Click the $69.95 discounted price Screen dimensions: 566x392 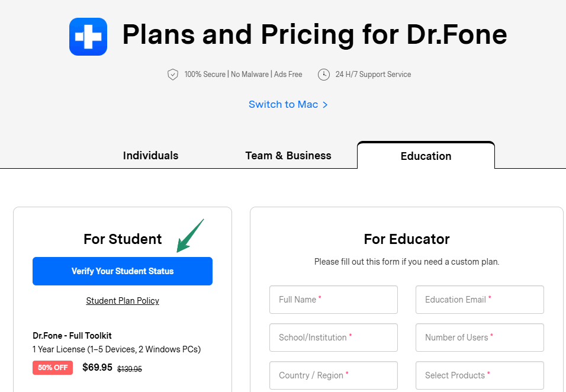coord(97,367)
